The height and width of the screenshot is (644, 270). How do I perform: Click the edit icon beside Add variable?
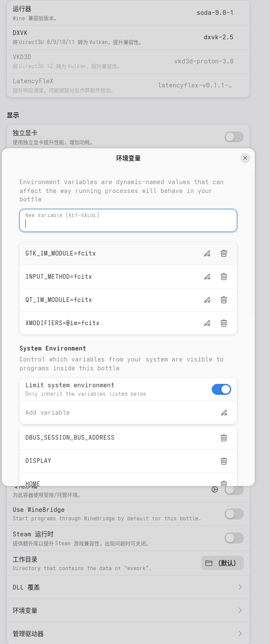point(224,413)
